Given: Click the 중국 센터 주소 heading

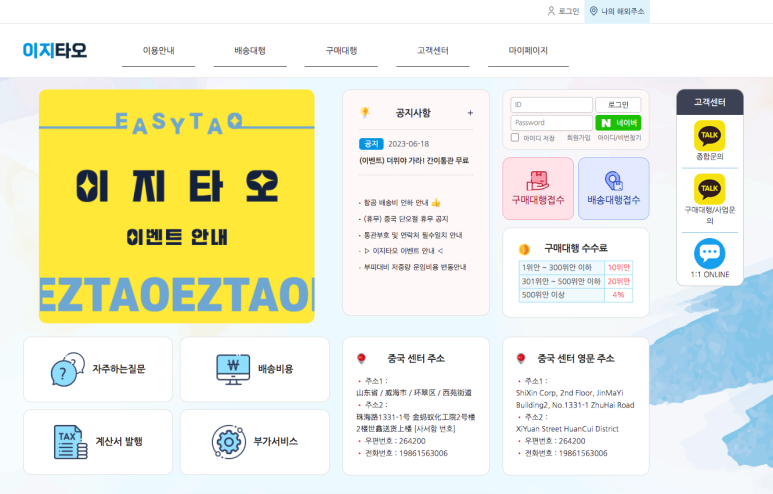Looking at the screenshot, I should pyautogui.click(x=416, y=358).
